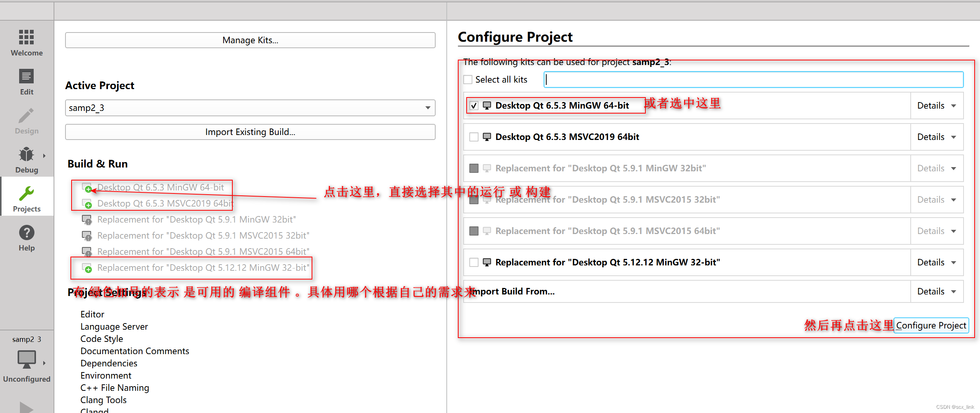Open Dependencies project settings
The image size is (980, 413).
(109, 363)
